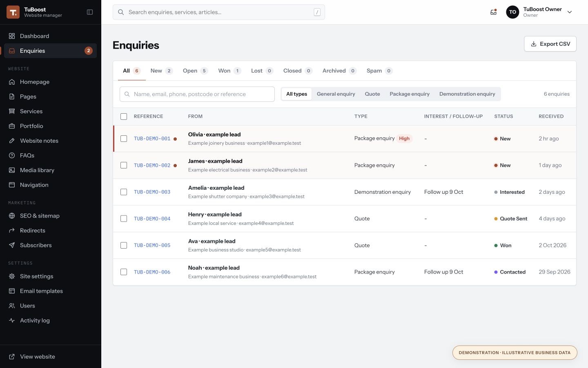Screen dimensions: 588x368
Task: Open reference TUB-DEMO-003 link
Action: click(152, 192)
